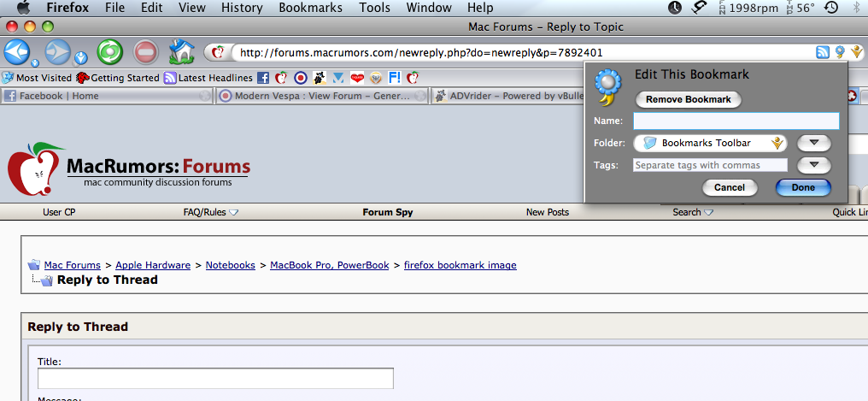The height and width of the screenshot is (401, 868).
Task: Click the clamp icon in menu bar
Action: click(x=699, y=8)
